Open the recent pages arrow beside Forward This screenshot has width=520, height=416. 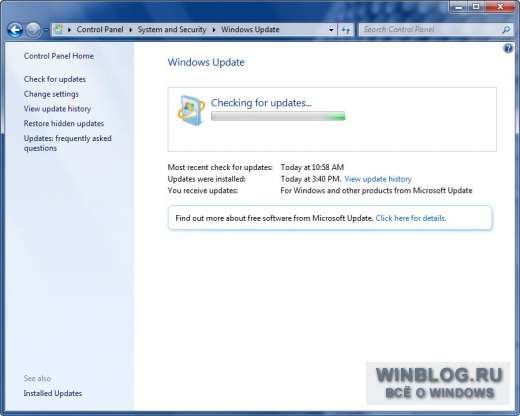point(46,30)
